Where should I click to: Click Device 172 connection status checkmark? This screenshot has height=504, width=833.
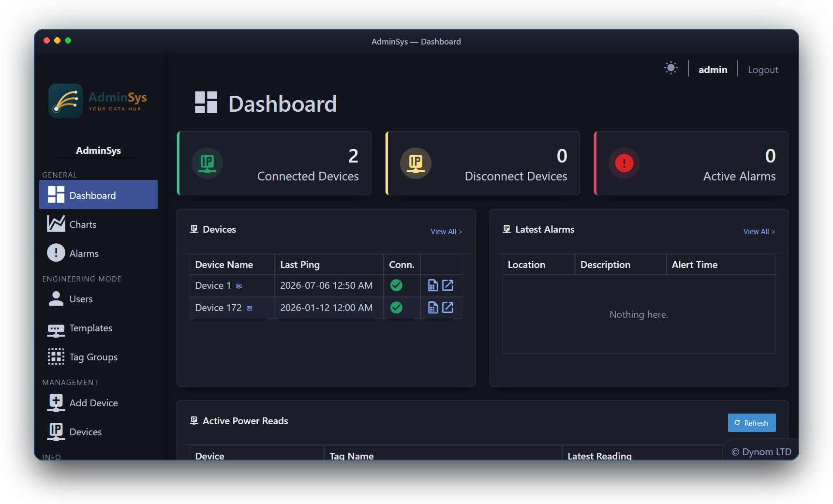pyautogui.click(x=396, y=308)
